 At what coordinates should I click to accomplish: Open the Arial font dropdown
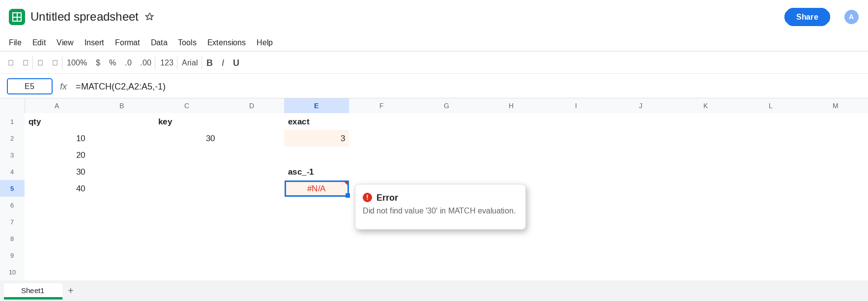[x=190, y=62]
